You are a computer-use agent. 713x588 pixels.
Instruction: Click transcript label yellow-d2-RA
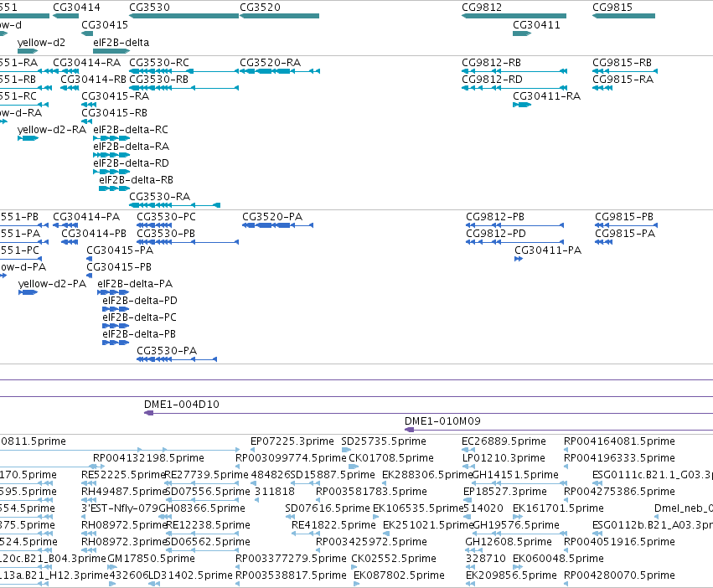click(52, 130)
